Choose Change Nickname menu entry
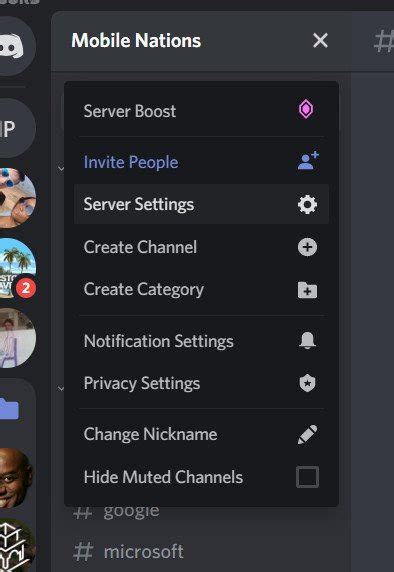Screen dimensions: 394x572 [x=201, y=434]
